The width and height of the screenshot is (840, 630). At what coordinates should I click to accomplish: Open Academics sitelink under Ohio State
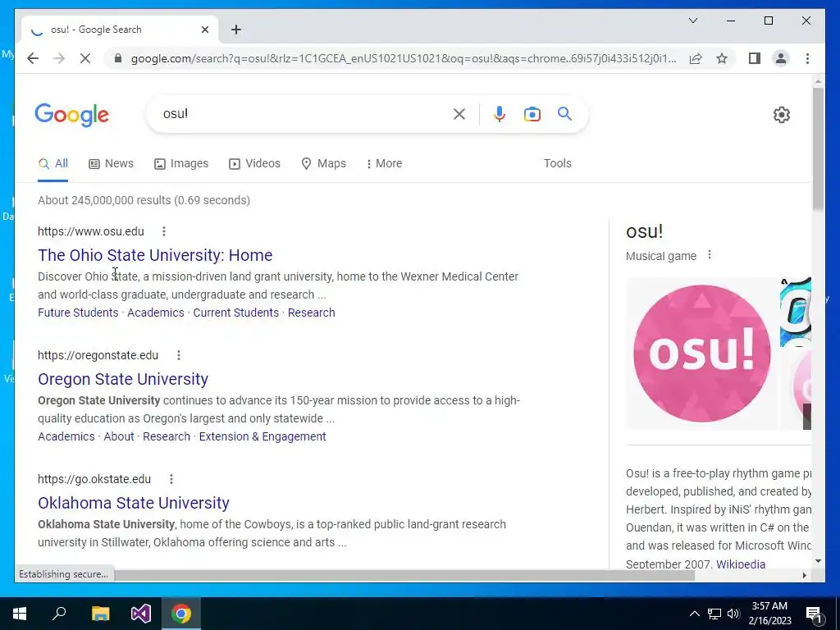click(155, 313)
